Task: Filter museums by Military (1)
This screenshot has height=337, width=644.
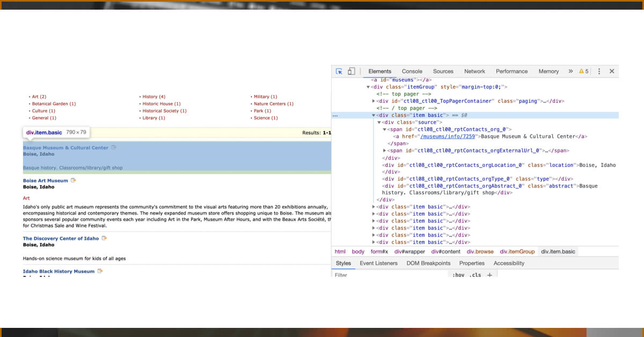Action: pos(266,97)
